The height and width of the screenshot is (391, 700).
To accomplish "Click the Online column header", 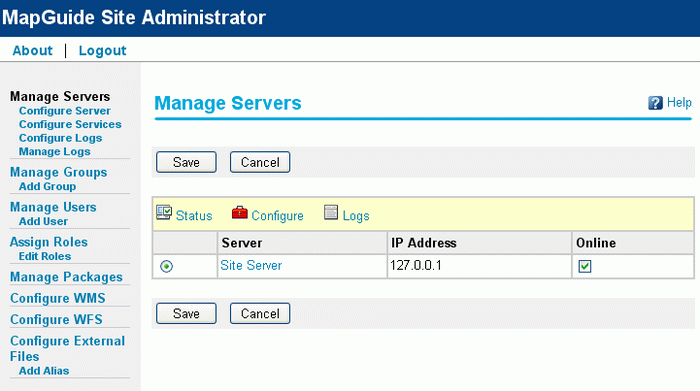I will pyautogui.click(x=633, y=243).
